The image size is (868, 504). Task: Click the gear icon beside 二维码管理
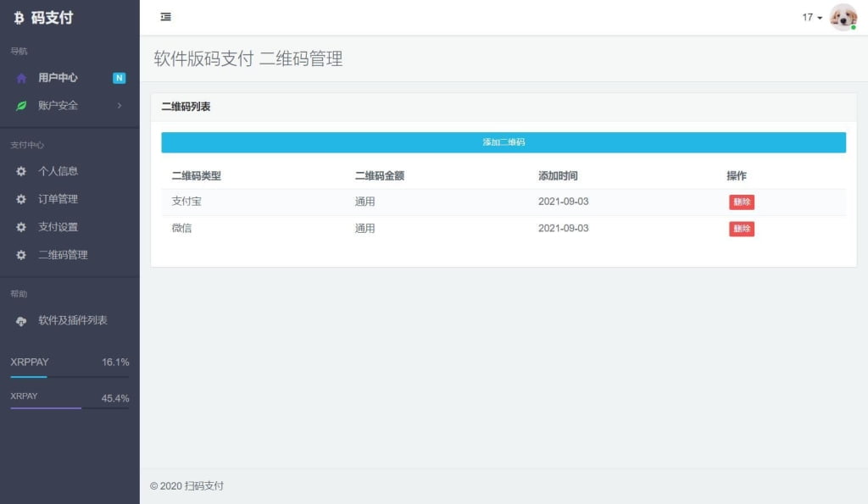pyautogui.click(x=21, y=255)
